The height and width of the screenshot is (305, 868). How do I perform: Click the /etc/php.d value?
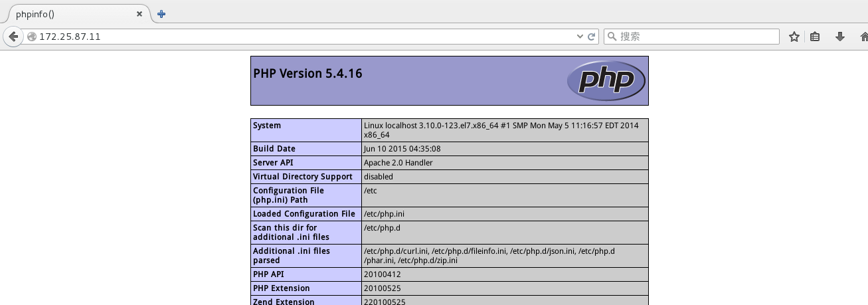click(382, 228)
